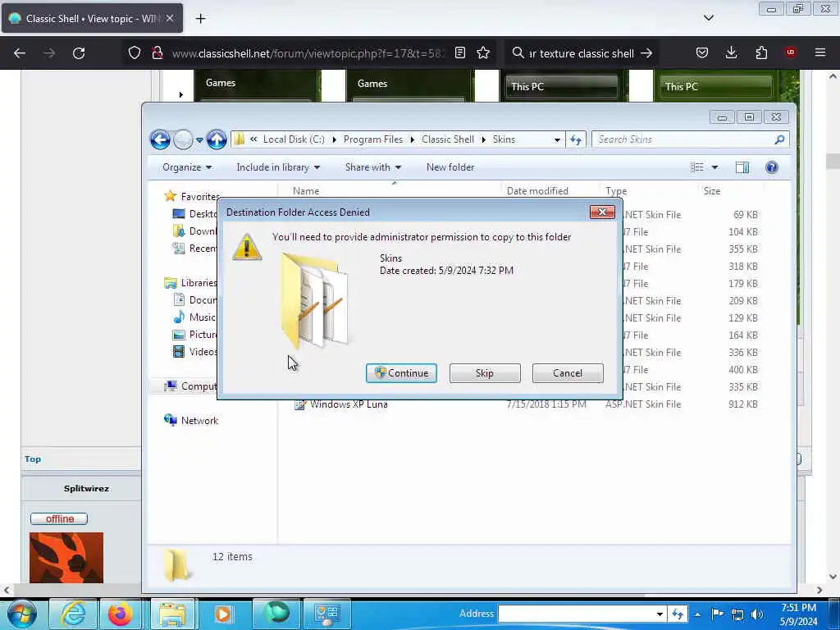Click the Firefox URL address field
840x630 pixels.
(x=308, y=53)
